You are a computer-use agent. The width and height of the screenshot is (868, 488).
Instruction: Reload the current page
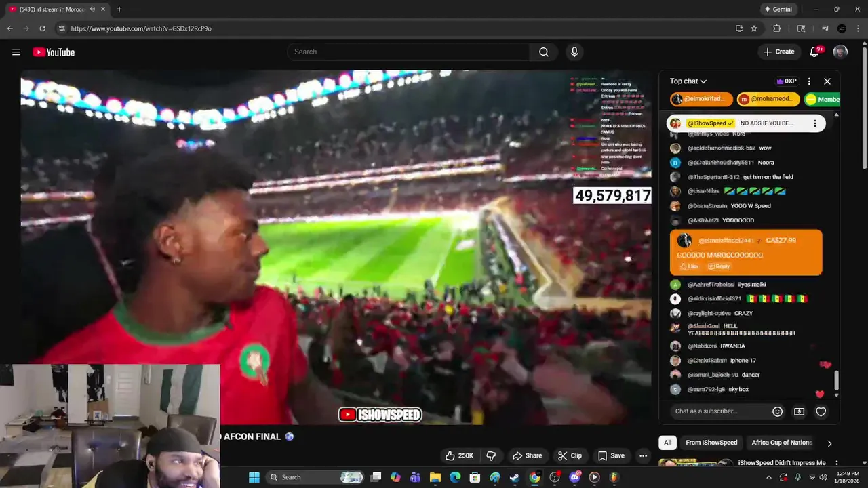(43, 28)
